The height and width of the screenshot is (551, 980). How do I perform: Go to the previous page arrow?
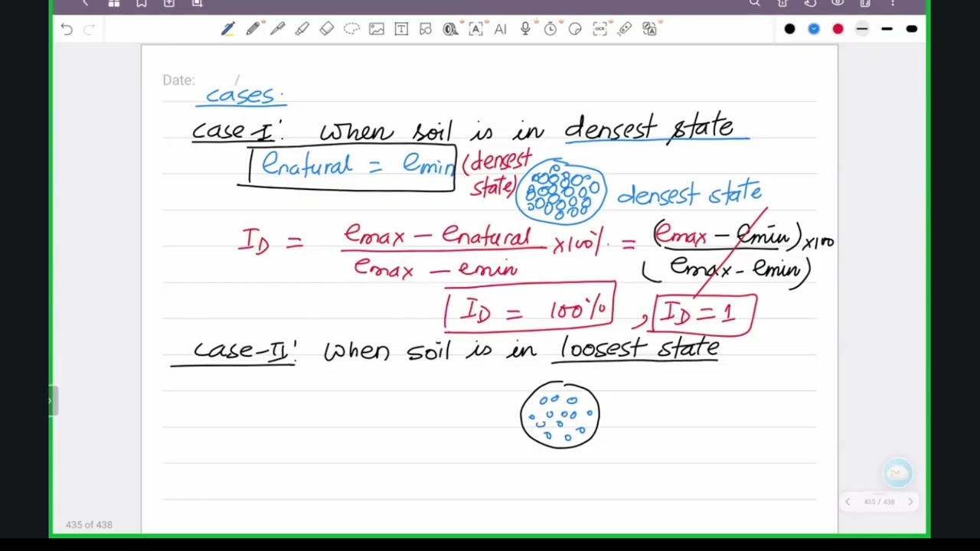(x=848, y=502)
